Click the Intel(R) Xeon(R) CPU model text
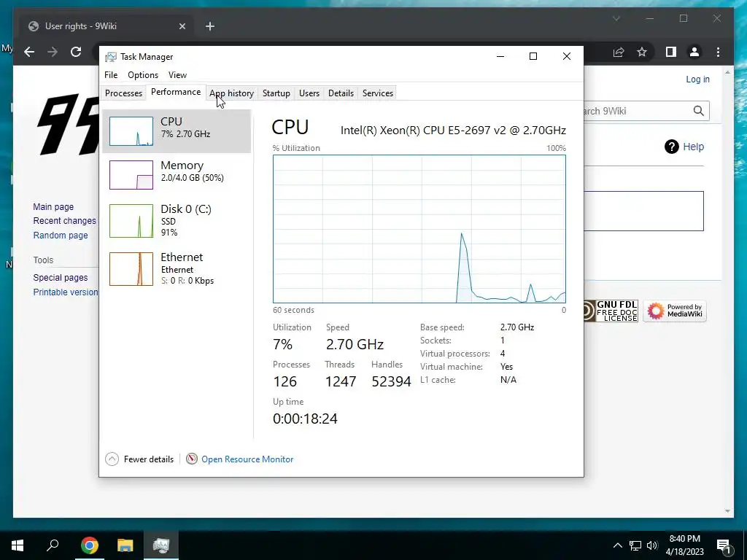Screen dimensions: 747x560 (x=453, y=130)
